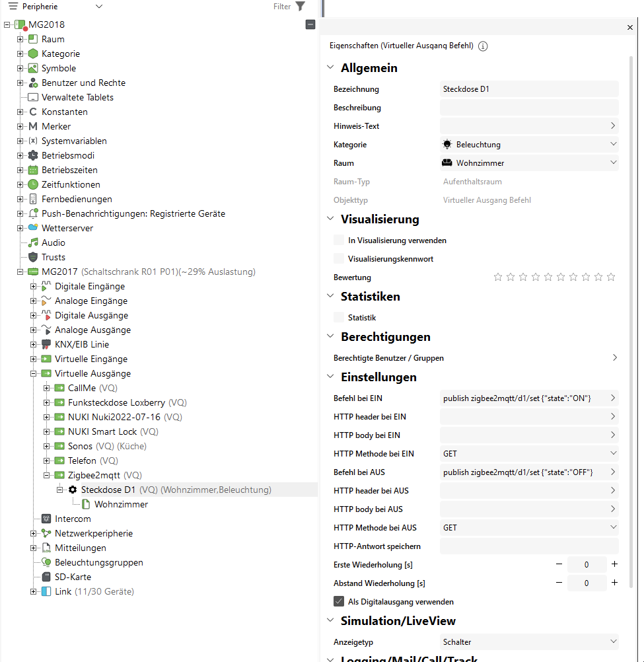Enable In Visualisierung verwenden checkbox
Viewport: 644px width, 662px height.
pos(339,240)
